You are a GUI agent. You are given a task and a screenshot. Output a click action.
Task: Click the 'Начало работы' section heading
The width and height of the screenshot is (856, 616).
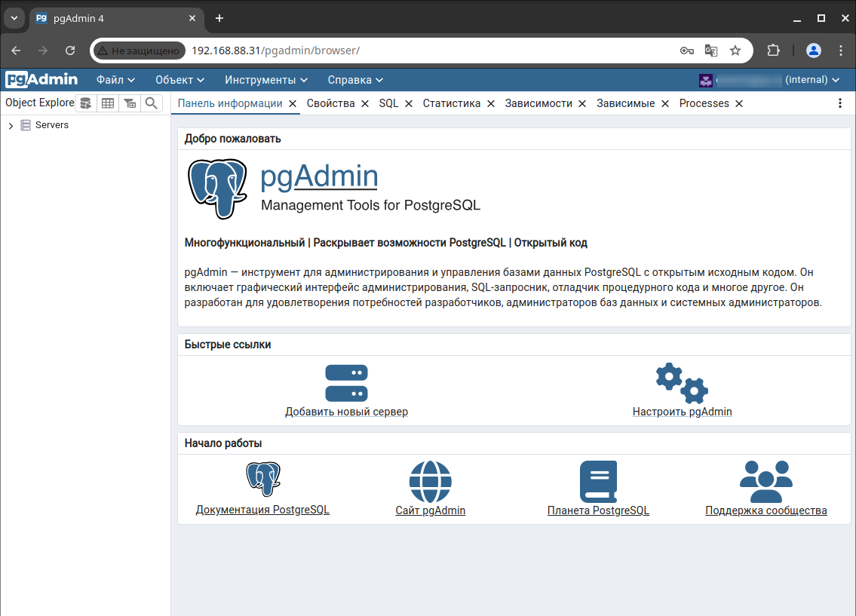[223, 443]
